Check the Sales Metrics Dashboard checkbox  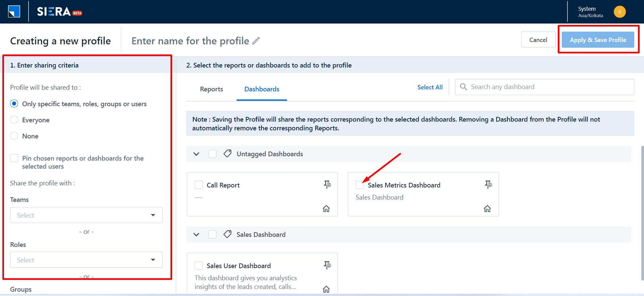(x=360, y=185)
